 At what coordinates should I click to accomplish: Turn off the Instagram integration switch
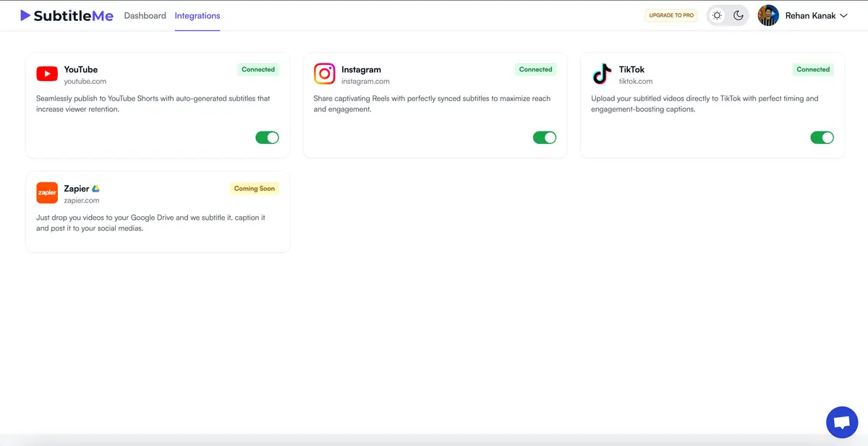545,137
